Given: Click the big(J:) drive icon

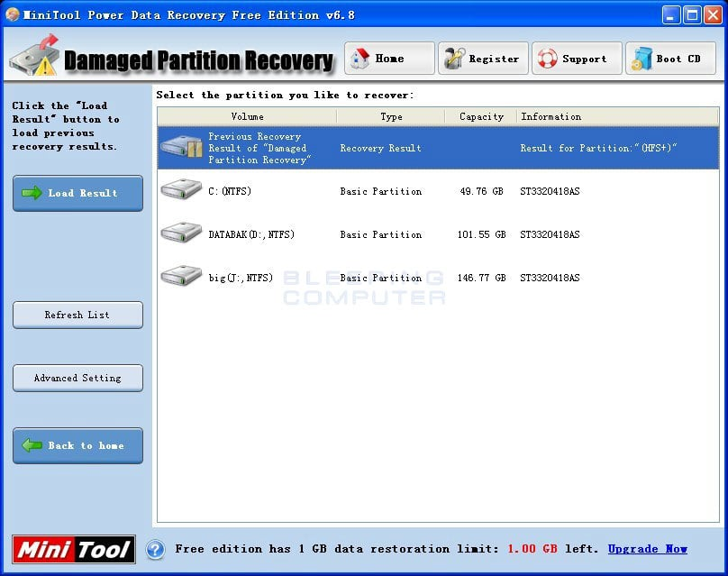Looking at the screenshot, I should tap(180, 276).
